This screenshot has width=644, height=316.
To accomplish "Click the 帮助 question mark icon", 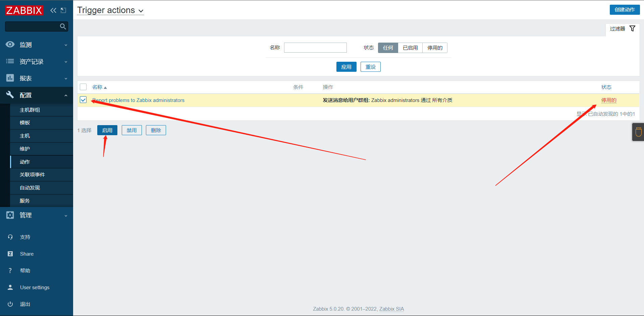I will (10, 271).
